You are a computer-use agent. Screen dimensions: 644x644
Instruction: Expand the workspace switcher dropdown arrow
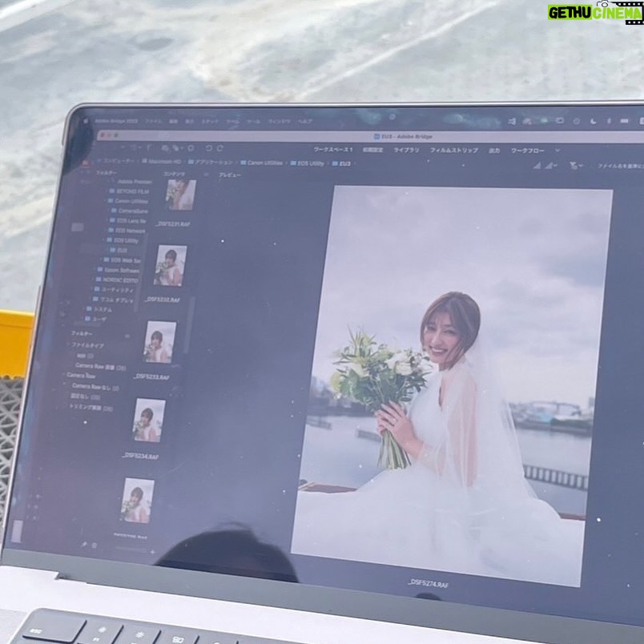click(557, 151)
